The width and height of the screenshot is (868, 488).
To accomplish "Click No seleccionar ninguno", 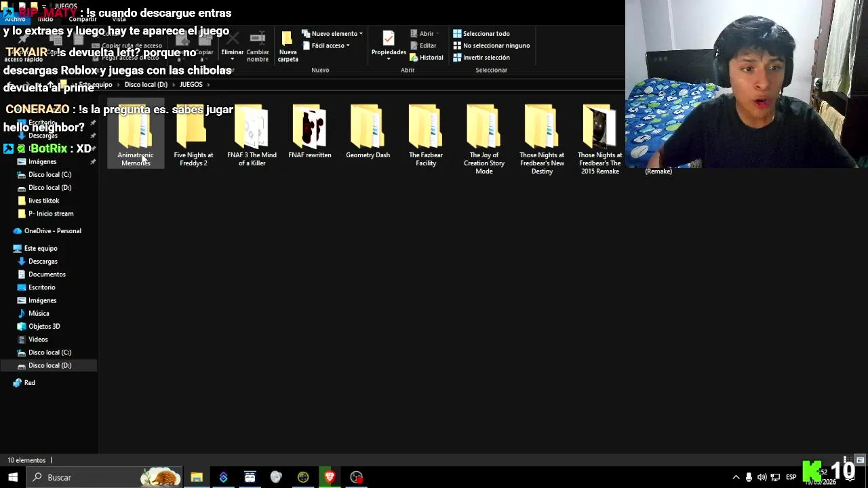I will pos(492,45).
